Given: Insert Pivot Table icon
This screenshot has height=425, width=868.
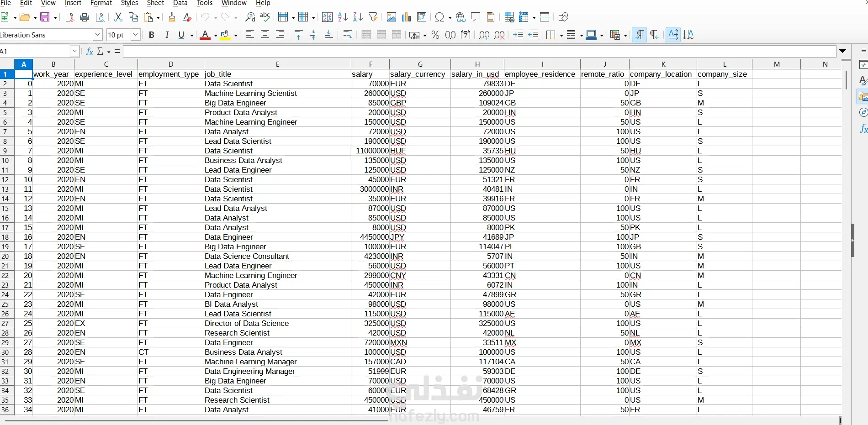Looking at the screenshot, I should [422, 17].
